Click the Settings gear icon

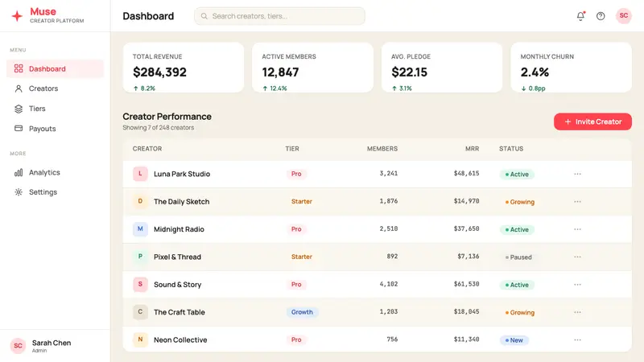19,192
